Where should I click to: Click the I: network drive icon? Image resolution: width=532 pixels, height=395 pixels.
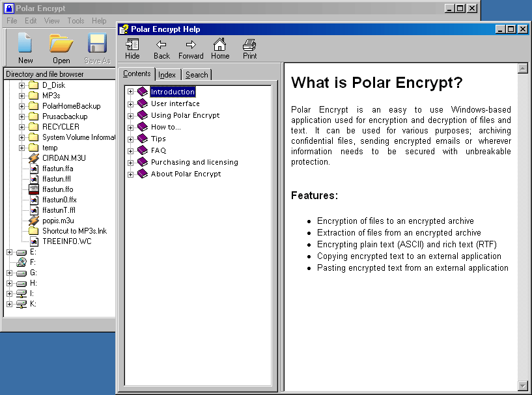click(x=21, y=293)
